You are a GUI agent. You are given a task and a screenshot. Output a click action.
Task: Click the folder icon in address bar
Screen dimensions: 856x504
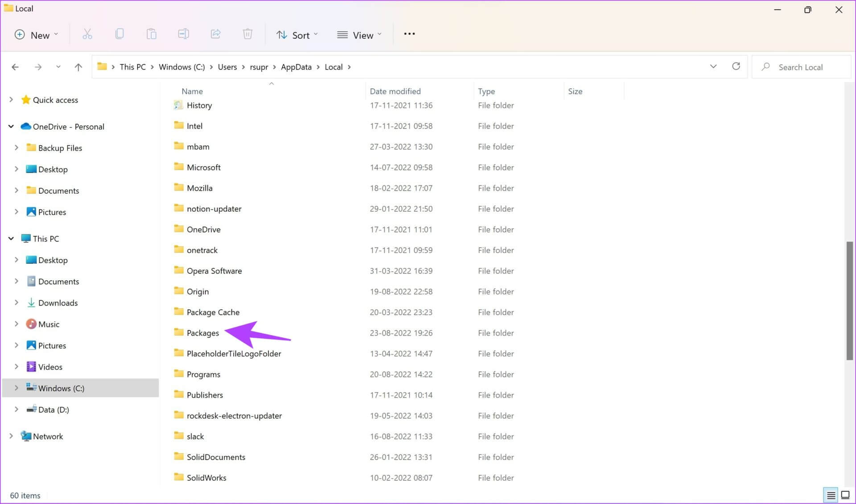(102, 66)
